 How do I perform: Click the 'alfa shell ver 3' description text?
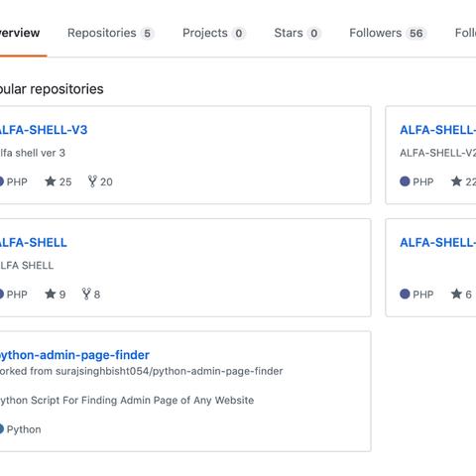(33, 153)
